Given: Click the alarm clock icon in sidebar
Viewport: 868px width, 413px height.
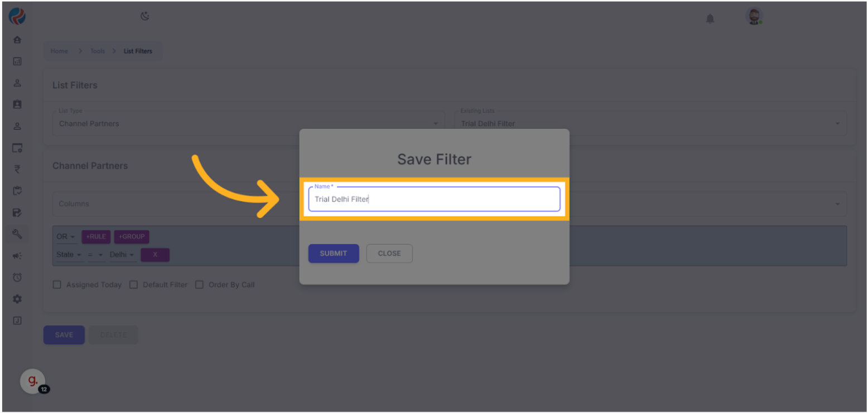Looking at the screenshot, I should (17, 277).
